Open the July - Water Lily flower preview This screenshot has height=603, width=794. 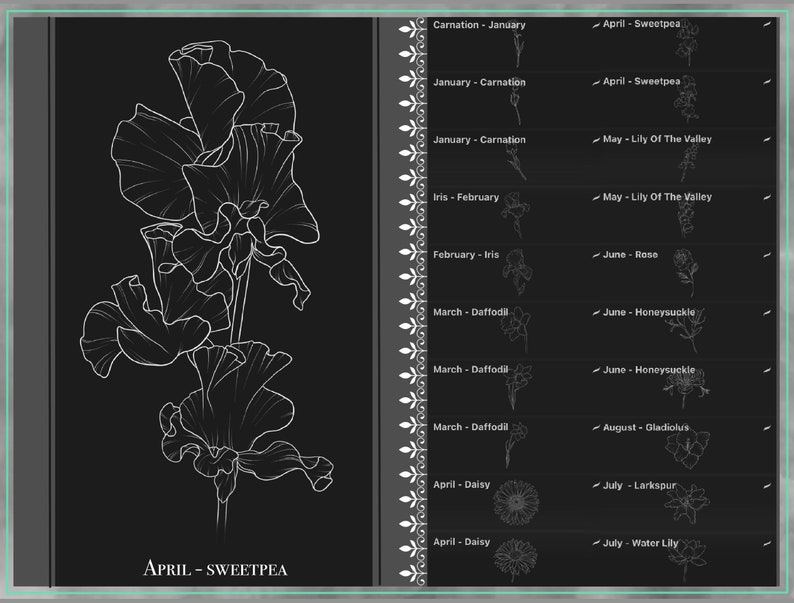(x=687, y=559)
